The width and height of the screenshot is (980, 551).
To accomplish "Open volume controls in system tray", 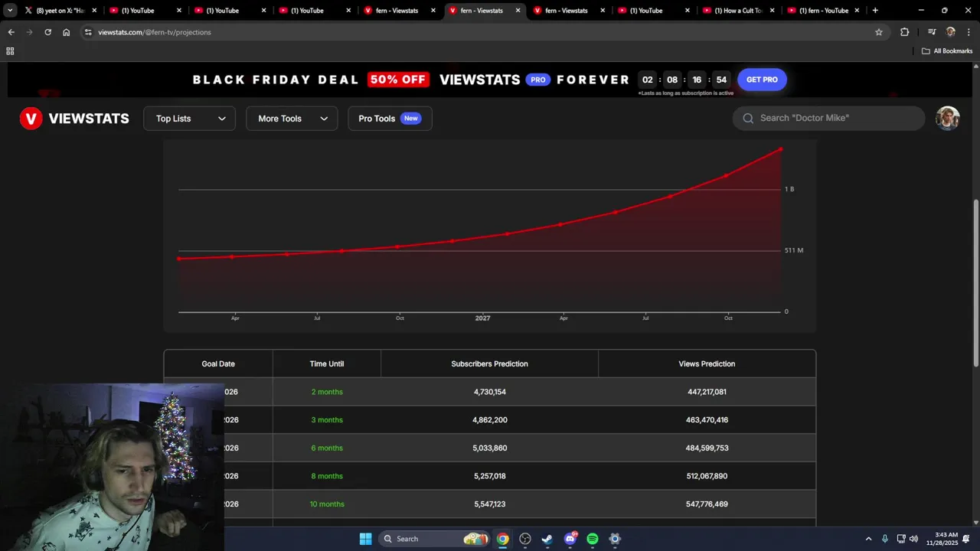I will [x=913, y=539].
